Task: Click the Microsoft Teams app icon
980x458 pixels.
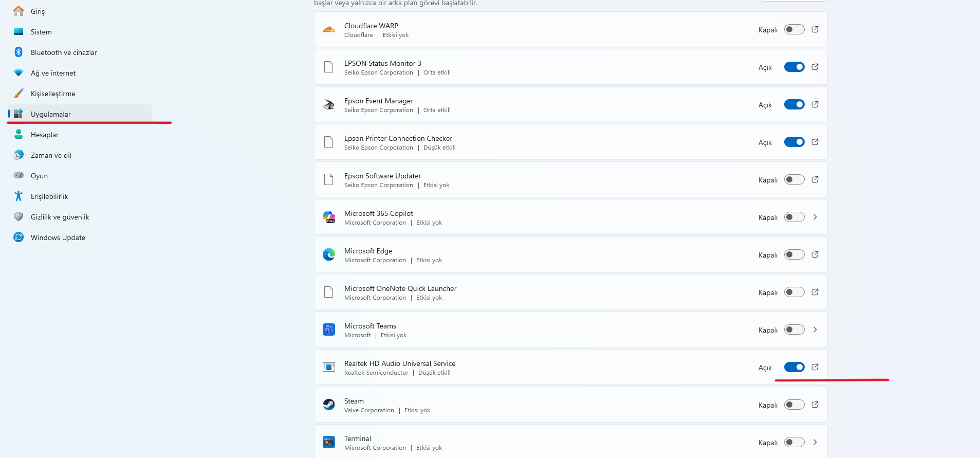Action: (x=329, y=330)
